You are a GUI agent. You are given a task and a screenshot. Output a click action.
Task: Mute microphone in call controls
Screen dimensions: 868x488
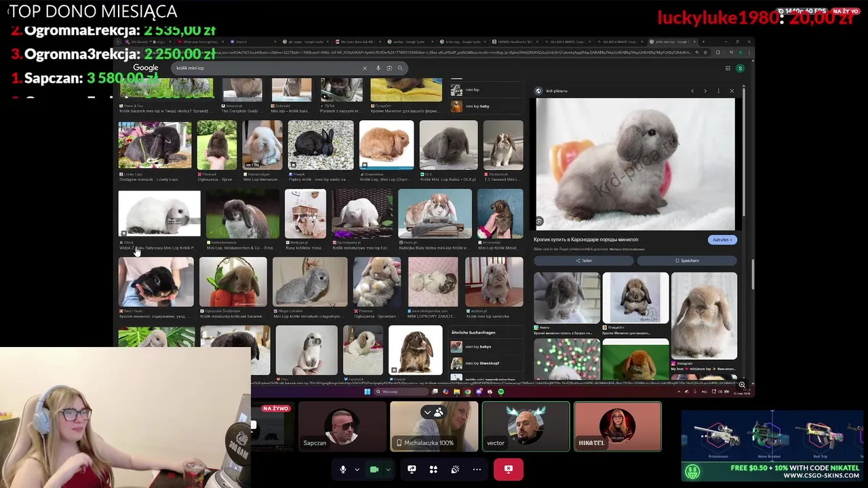point(343,469)
